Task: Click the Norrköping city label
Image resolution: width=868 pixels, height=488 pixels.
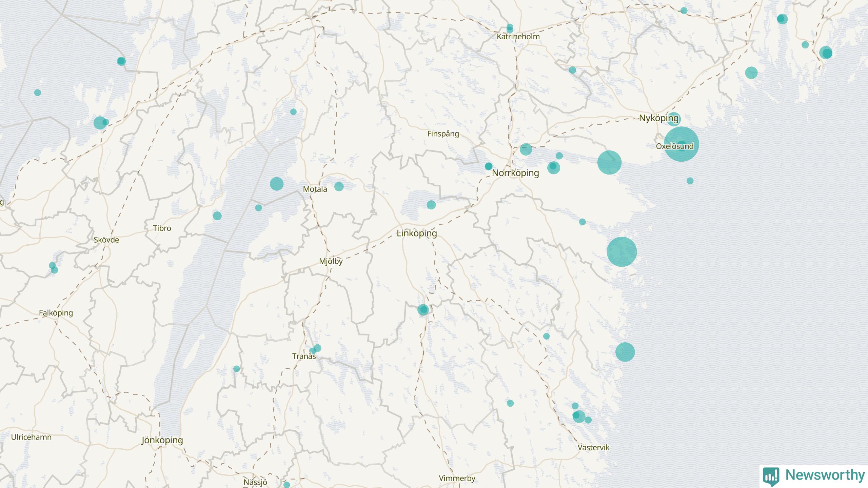Action: [515, 173]
